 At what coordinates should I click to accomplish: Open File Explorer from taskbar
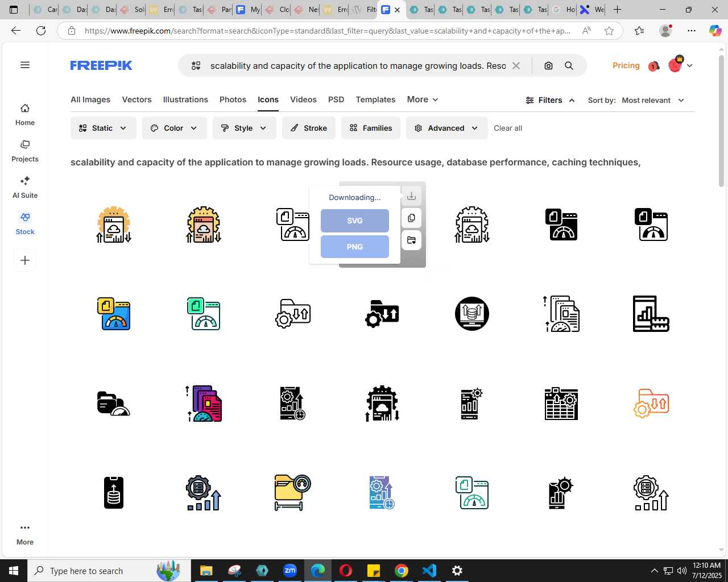click(x=206, y=571)
